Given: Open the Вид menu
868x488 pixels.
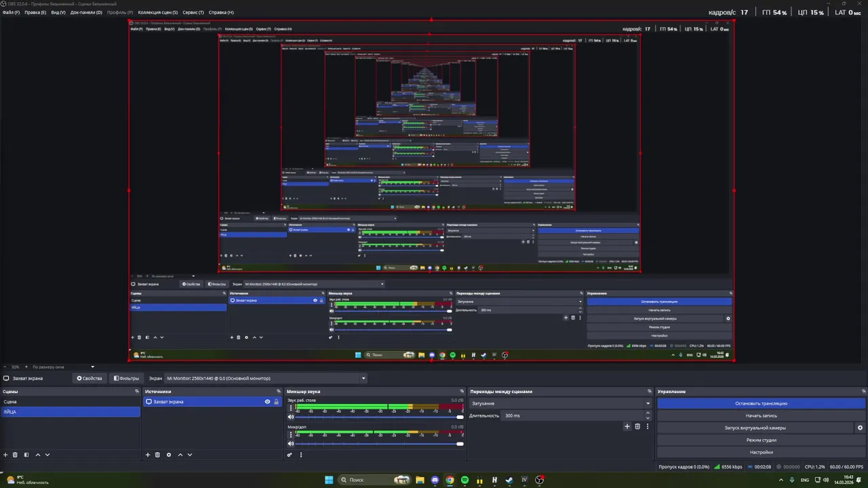Looking at the screenshot, I should point(58,12).
